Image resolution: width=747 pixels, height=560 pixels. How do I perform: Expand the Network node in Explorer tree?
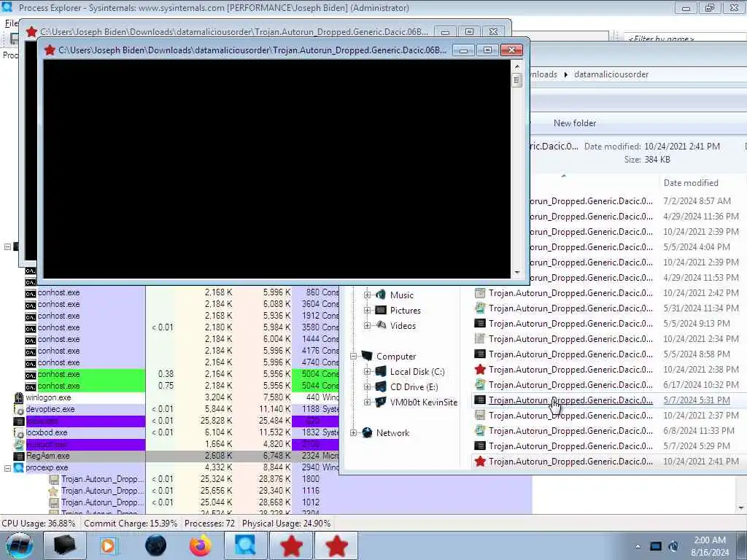click(353, 432)
